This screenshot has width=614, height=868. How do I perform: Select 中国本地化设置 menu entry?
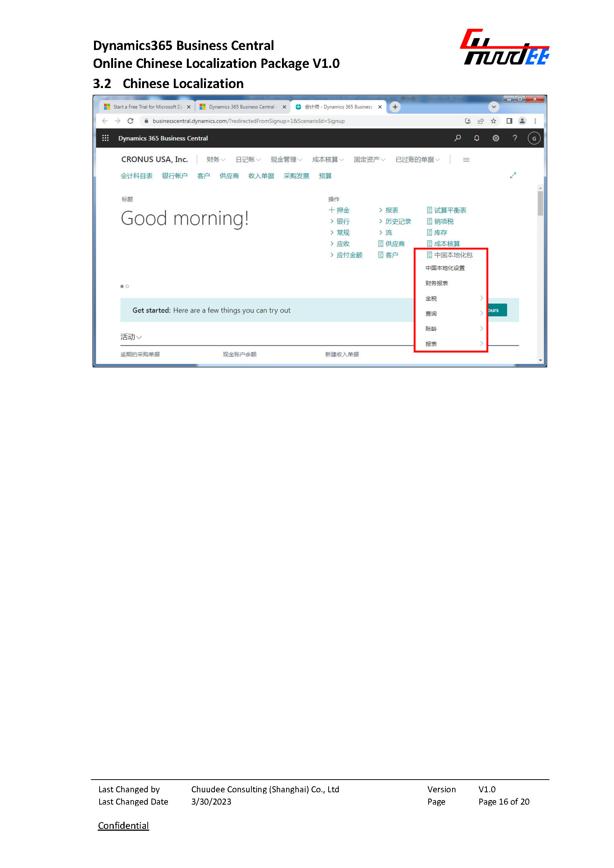pos(445,268)
